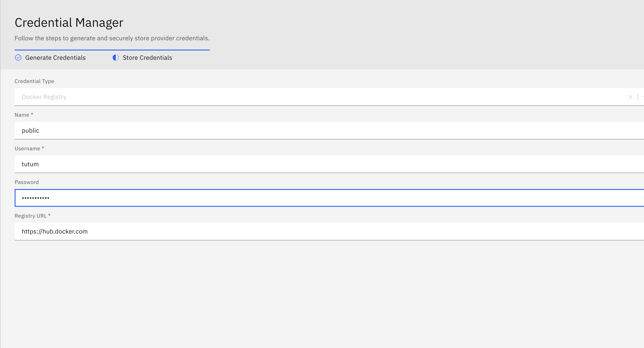Go to Store Credentials step label
The width and height of the screenshot is (644, 348).
pos(147,58)
